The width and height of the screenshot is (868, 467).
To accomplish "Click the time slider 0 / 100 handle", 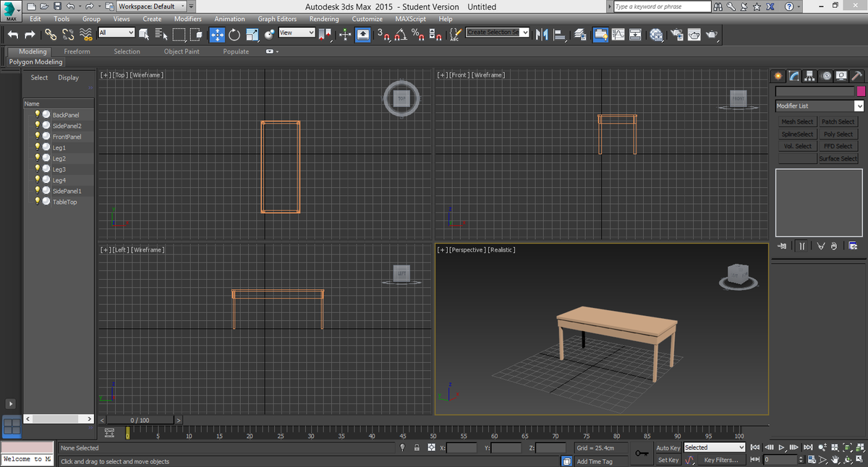I will pos(140,420).
